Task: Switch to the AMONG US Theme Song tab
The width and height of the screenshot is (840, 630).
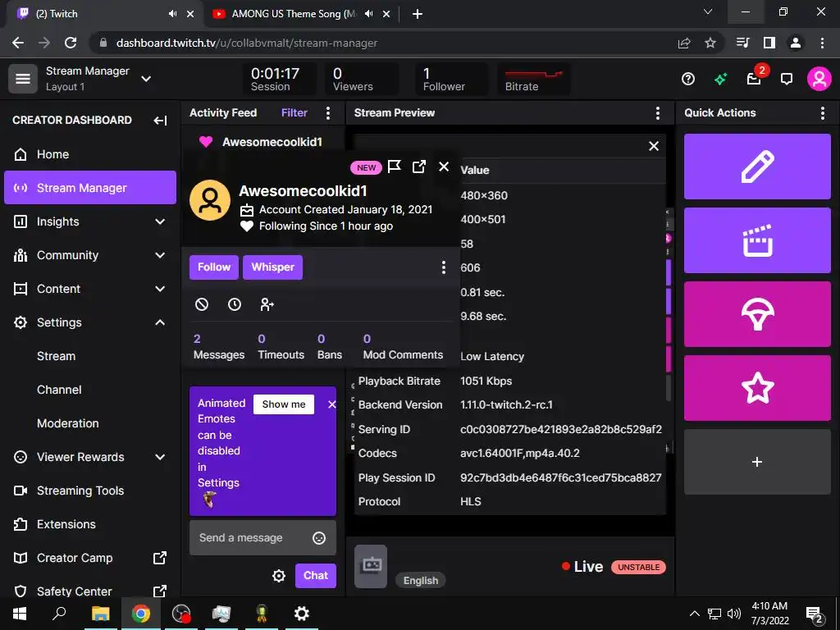Action: [x=303, y=14]
